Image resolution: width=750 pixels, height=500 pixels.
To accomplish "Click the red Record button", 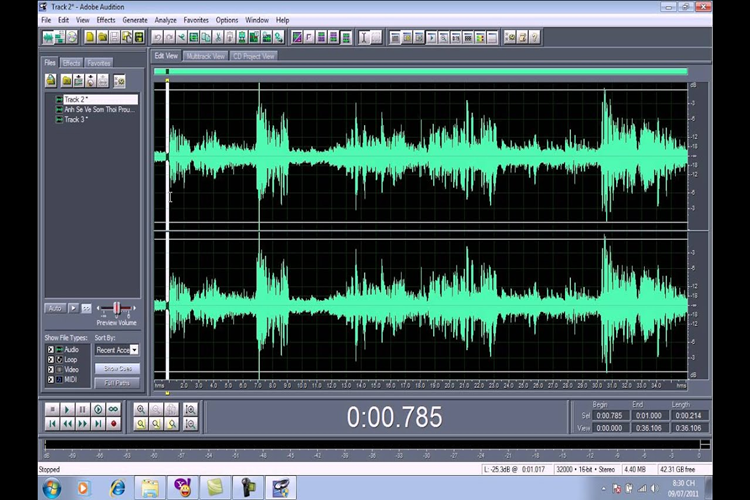I will (x=113, y=424).
